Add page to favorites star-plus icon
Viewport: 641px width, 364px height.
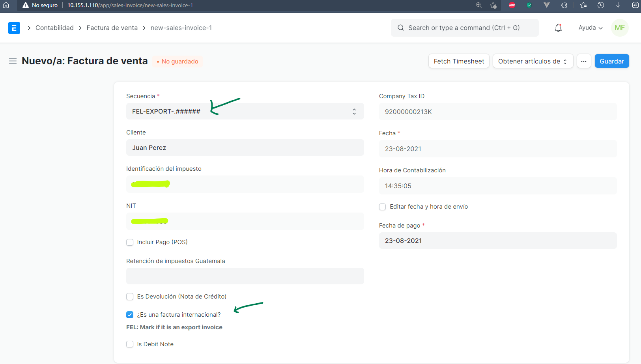click(493, 5)
